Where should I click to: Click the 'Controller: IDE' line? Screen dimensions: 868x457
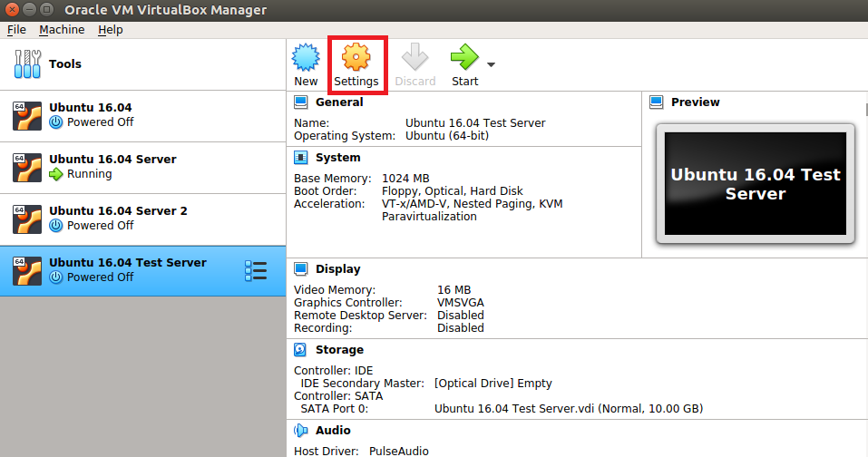tap(333, 371)
